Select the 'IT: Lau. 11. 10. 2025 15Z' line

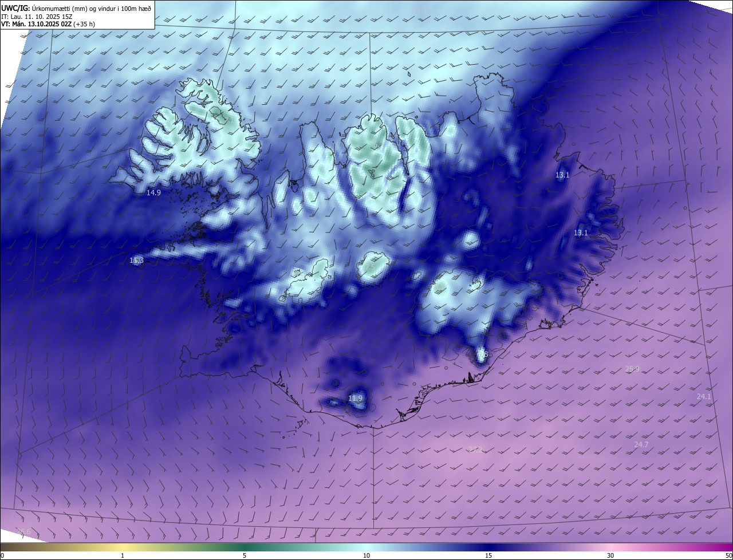click(37, 17)
